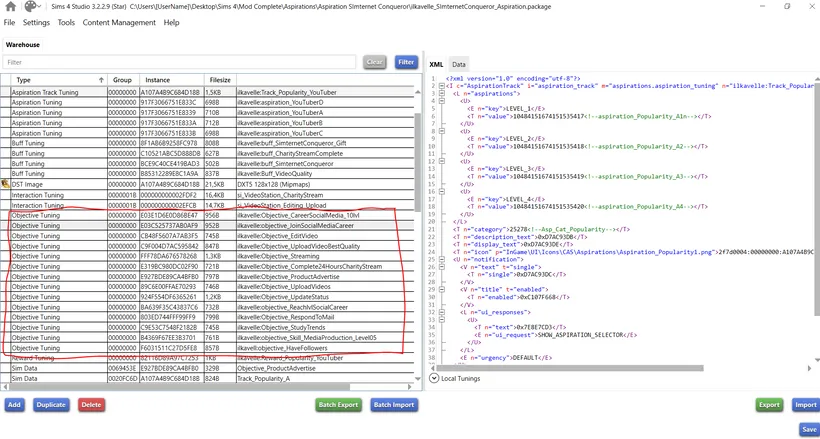
Task: Select the Track_Popularity_YouTuber aspiration track row
Action: click(208, 92)
